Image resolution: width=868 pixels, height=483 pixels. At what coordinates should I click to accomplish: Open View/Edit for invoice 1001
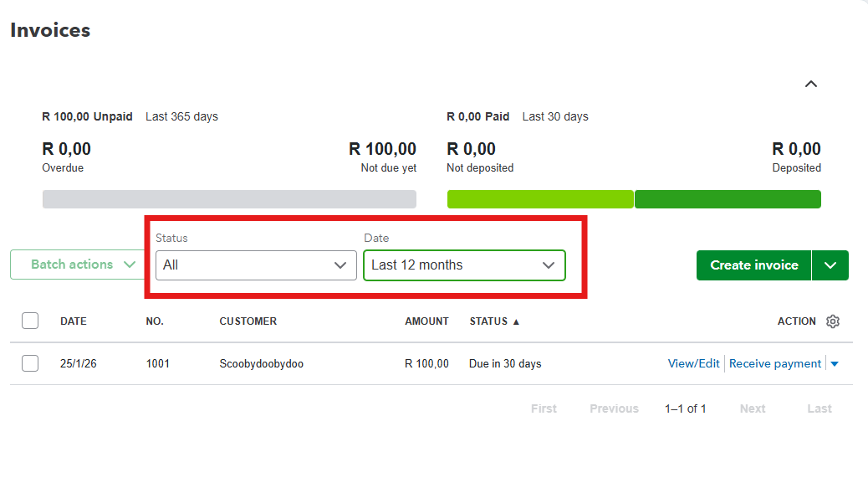tap(693, 363)
